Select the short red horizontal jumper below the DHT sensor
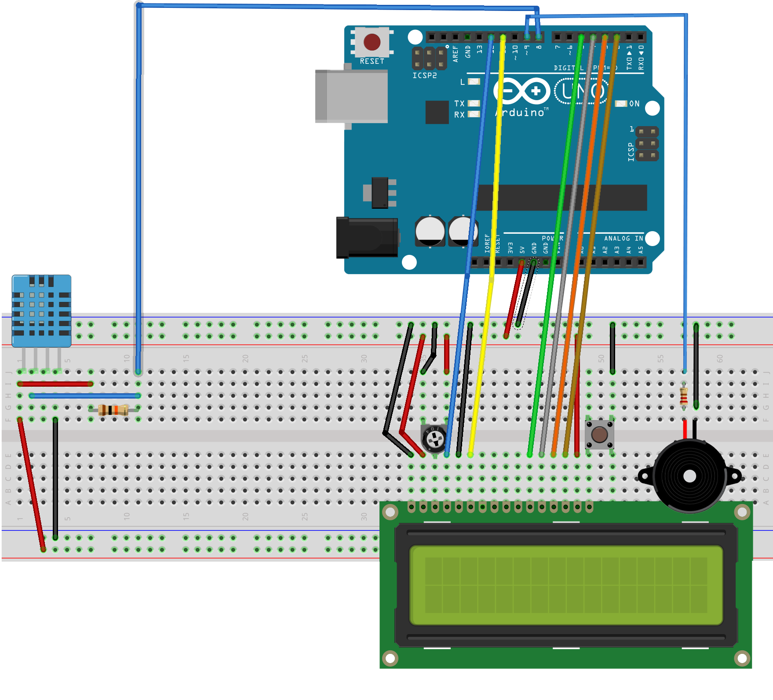Viewport: 773px width, 700px height. click(x=55, y=384)
